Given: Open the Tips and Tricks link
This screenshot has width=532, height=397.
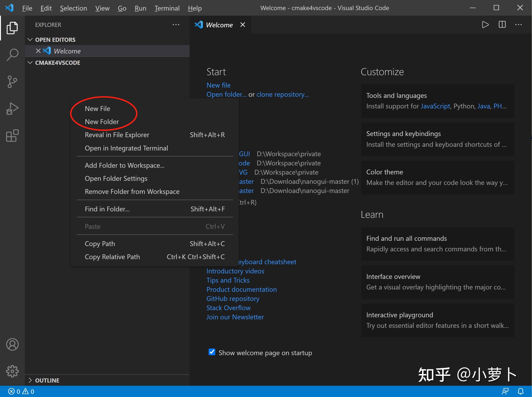Looking at the screenshot, I should 228,280.
